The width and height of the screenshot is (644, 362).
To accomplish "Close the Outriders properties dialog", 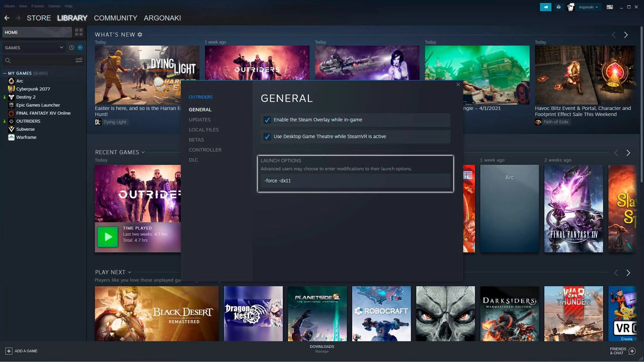I will coord(458,84).
